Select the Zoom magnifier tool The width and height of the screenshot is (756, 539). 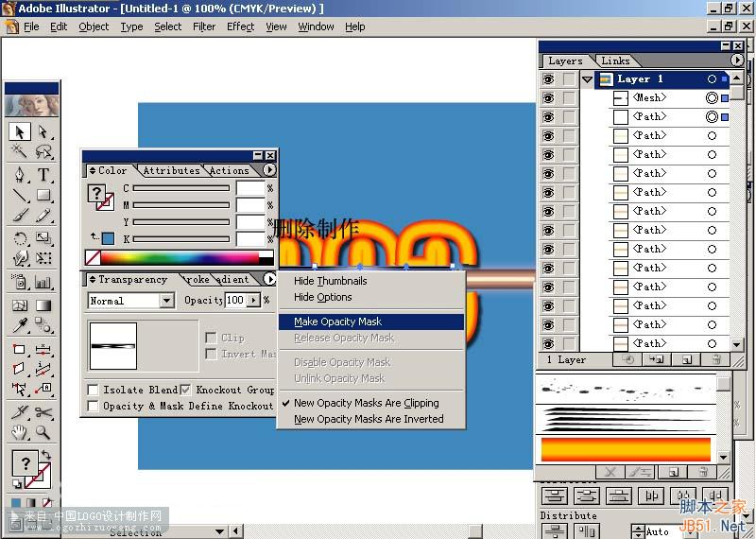[43, 432]
